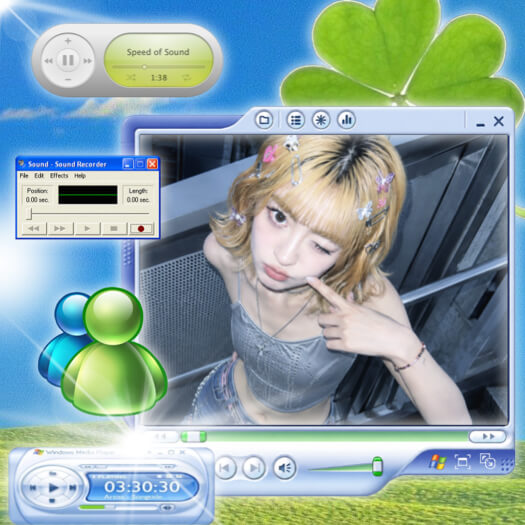The image size is (525, 525).
Task: Click Seek to Start in Sound Recorder
Action: click(33, 228)
